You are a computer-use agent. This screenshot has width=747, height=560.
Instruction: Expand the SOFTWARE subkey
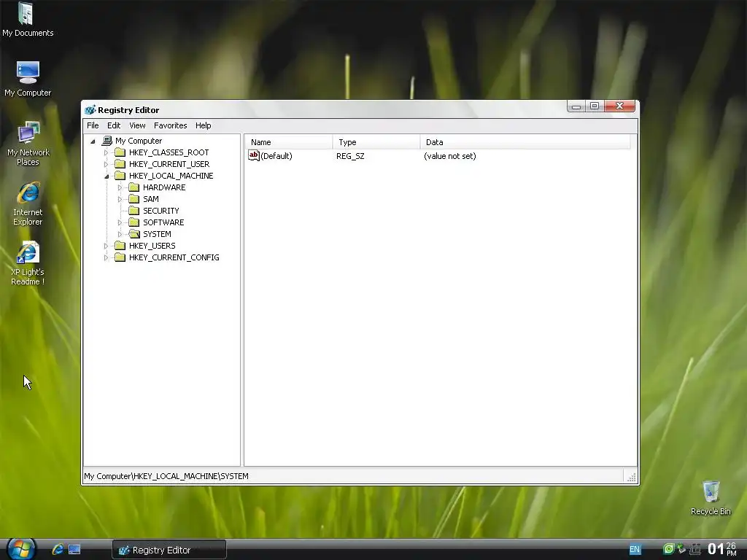(120, 222)
